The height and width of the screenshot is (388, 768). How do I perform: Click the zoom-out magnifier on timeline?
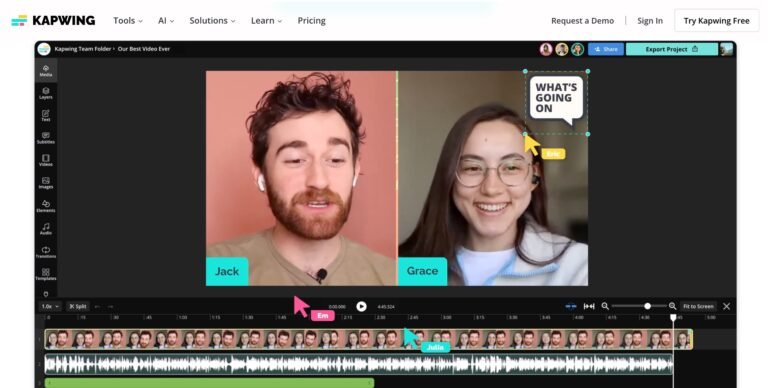(605, 306)
